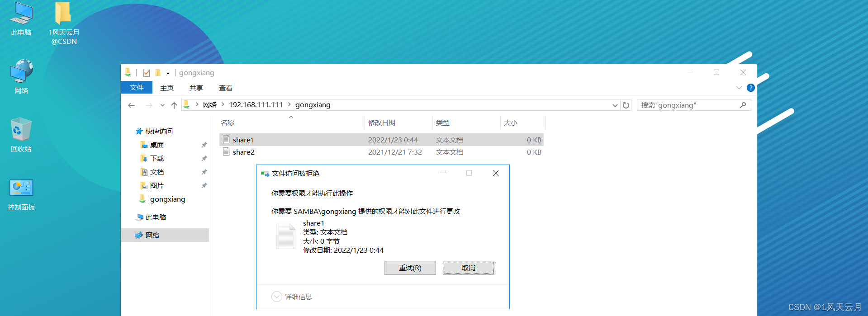
Task: Select 文档 in the navigation pane
Action: tap(152, 172)
